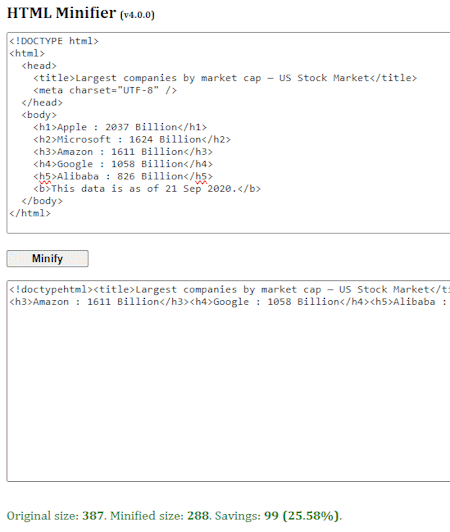
Task: Click inside the minified output textarea
Action: click(228, 381)
